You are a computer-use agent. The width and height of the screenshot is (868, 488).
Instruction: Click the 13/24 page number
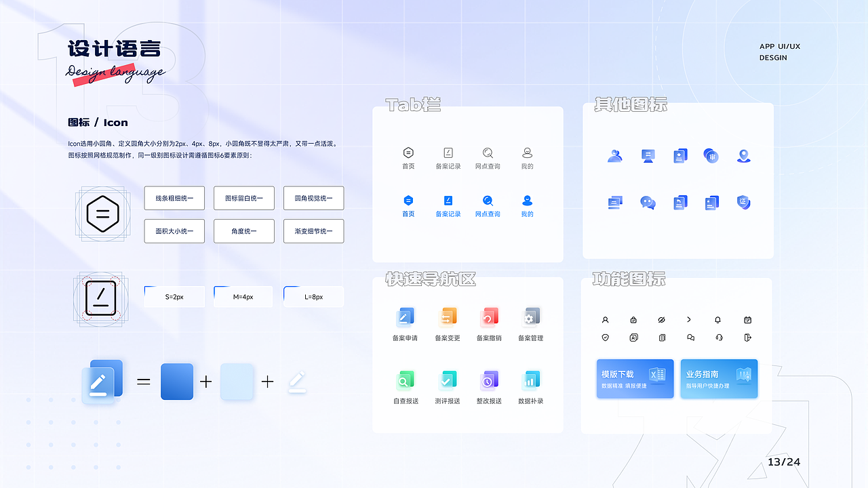point(784,462)
